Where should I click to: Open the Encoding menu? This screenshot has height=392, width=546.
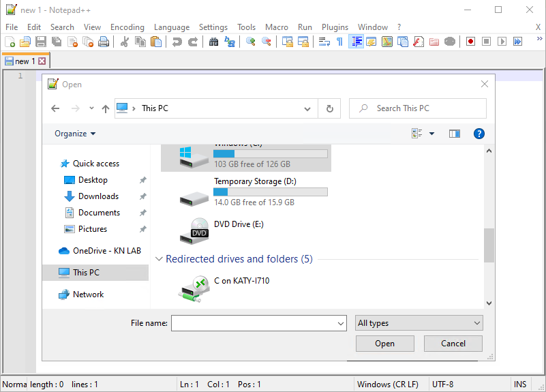coord(127,27)
